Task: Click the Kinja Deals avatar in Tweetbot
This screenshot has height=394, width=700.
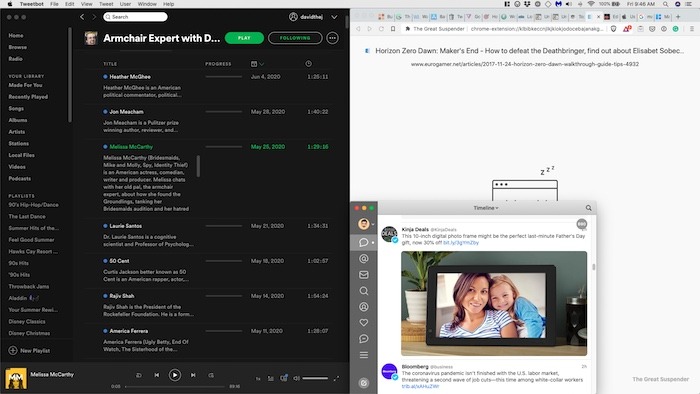Action: [389, 234]
